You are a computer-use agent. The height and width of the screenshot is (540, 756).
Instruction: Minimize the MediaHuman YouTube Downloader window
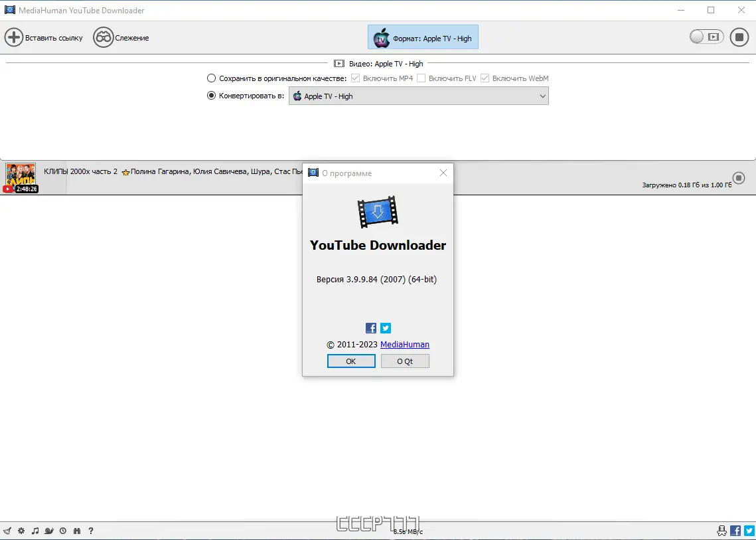click(681, 10)
